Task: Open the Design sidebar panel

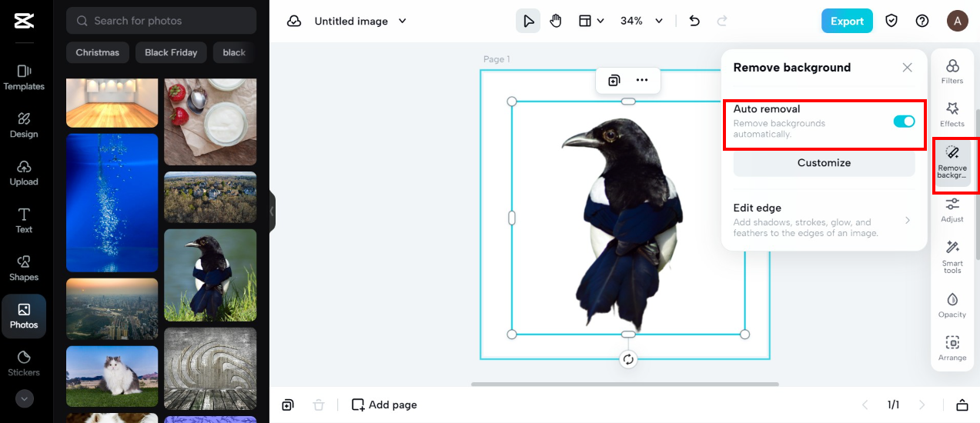Action: (24, 125)
